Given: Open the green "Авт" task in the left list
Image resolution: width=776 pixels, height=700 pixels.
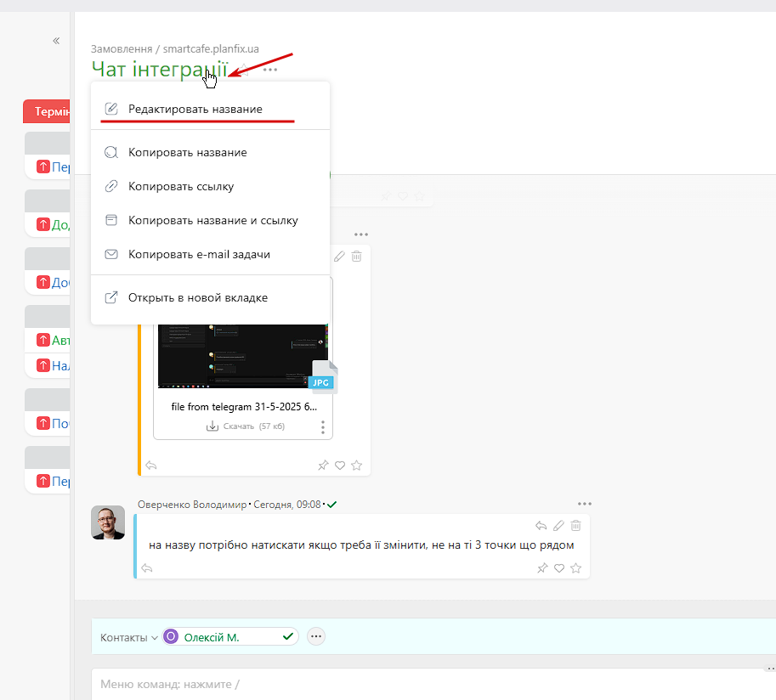Looking at the screenshot, I should (x=60, y=341).
